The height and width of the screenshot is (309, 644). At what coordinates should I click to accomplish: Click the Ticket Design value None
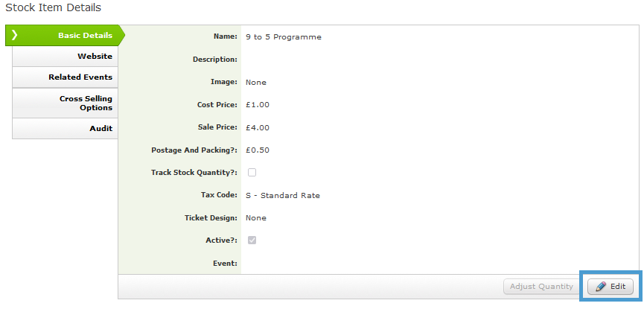point(256,218)
